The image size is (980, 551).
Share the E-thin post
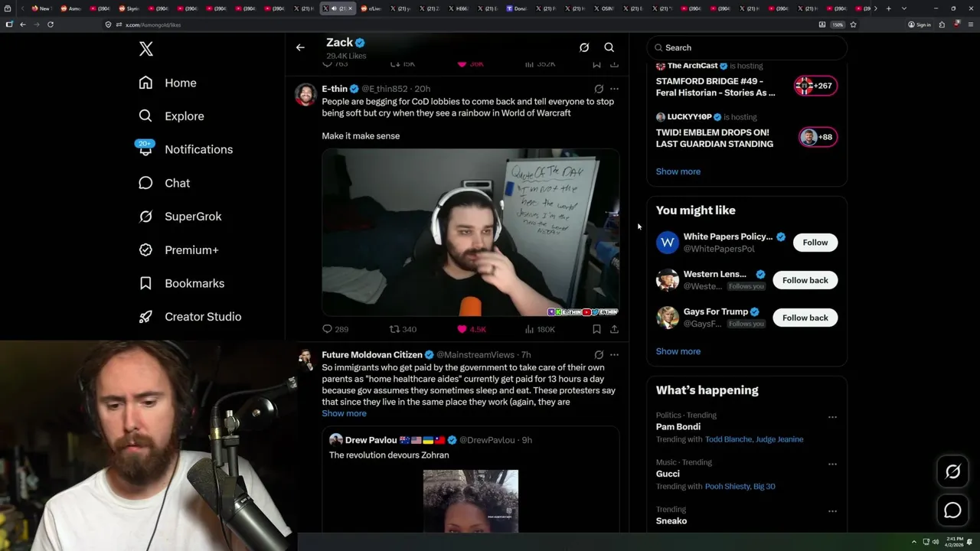614,329
